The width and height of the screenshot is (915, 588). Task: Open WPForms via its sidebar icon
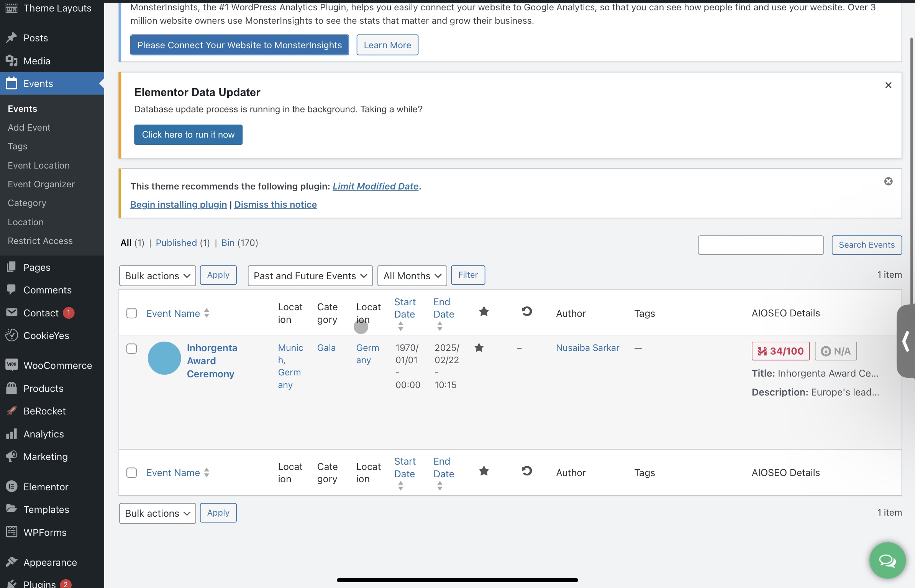pyautogui.click(x=11, y=532)
